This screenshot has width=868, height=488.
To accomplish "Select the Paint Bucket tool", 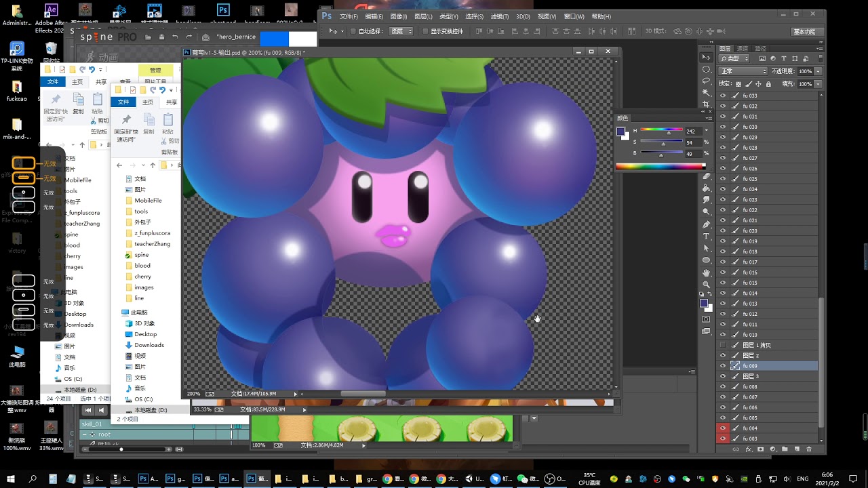I will click(x=706, y=188).
